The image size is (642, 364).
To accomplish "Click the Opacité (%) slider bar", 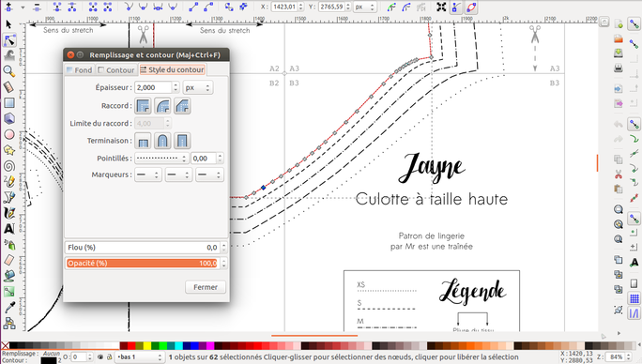I will click(142, 263).
